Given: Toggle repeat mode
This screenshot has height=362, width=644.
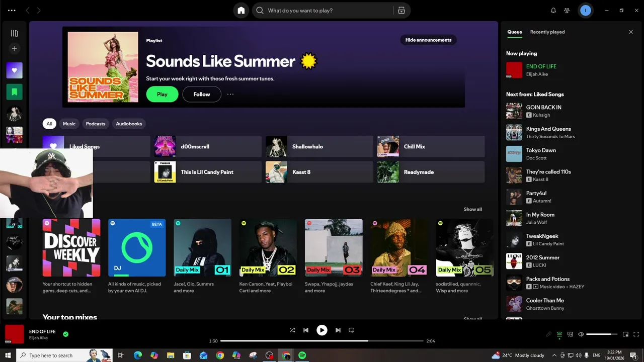Looking at the screenshot, I should (x=352, y=330).
